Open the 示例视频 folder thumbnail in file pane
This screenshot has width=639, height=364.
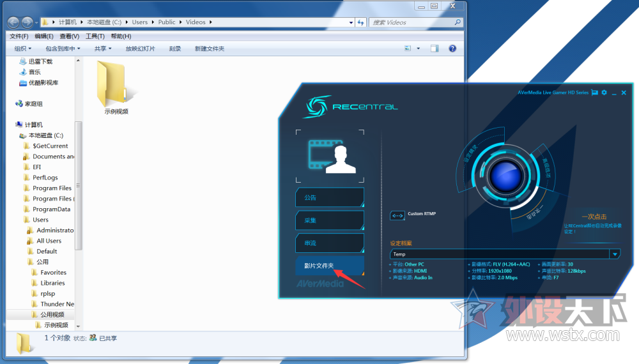coord(115,87)
